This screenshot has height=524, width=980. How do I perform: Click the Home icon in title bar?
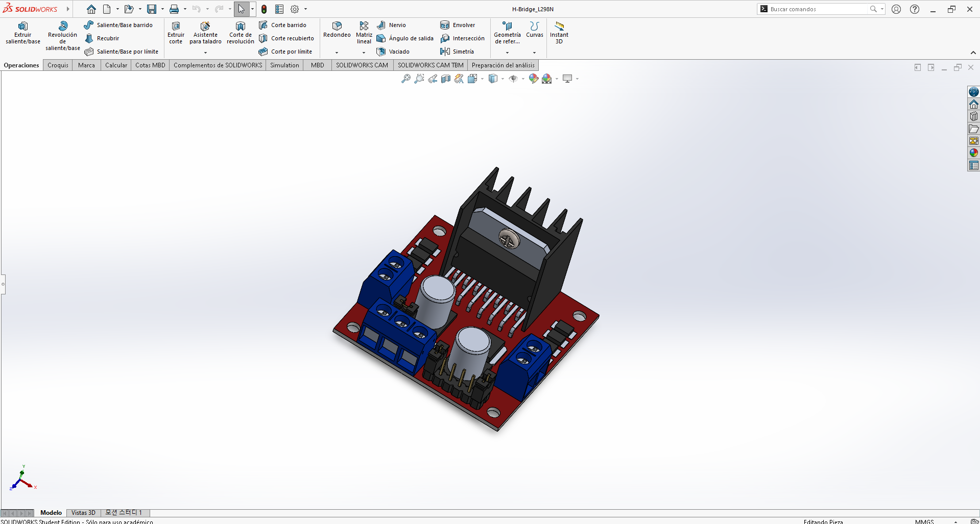click(x=91, y=9)
